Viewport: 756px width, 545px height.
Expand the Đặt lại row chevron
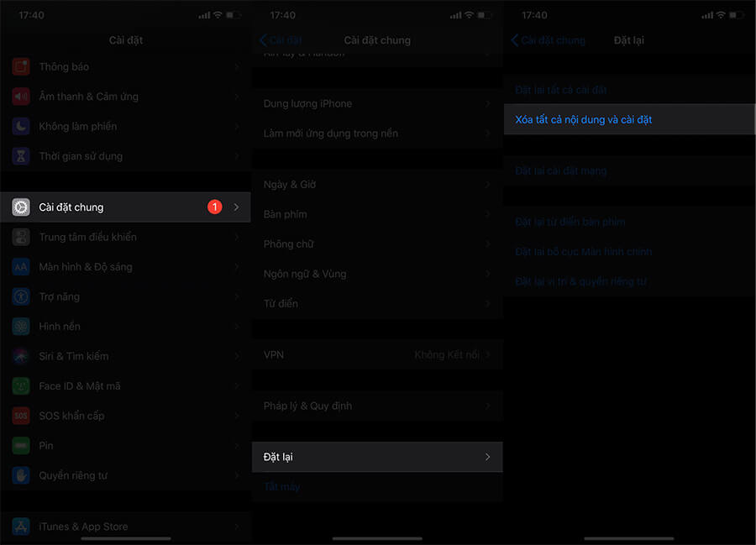488,458
